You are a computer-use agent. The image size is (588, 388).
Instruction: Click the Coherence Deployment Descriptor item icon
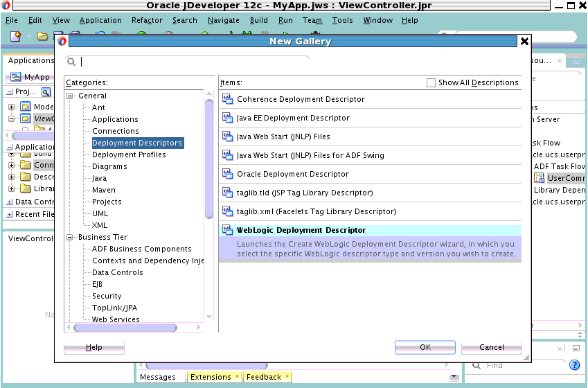point(228,99)
